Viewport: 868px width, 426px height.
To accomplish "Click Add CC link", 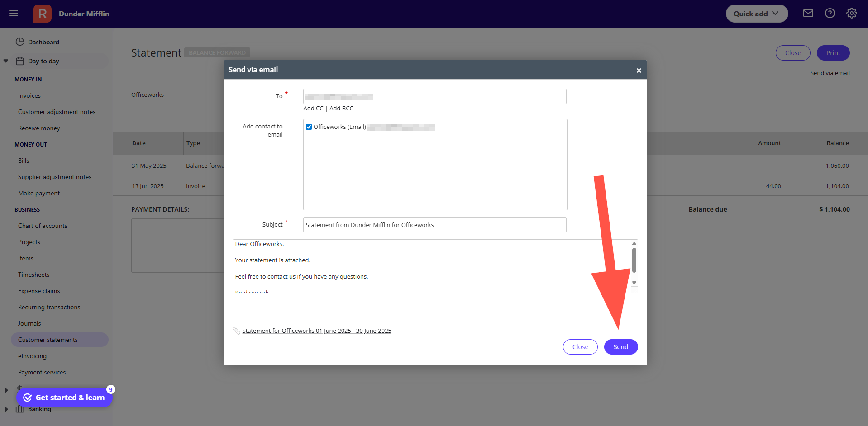I will [313, 108].
